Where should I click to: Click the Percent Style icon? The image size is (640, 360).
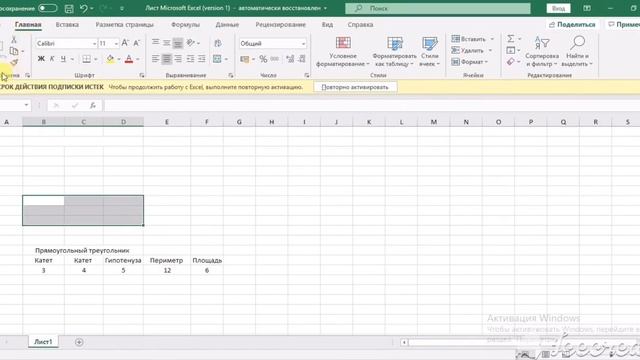pyautogui.click(x=263, y=59)
